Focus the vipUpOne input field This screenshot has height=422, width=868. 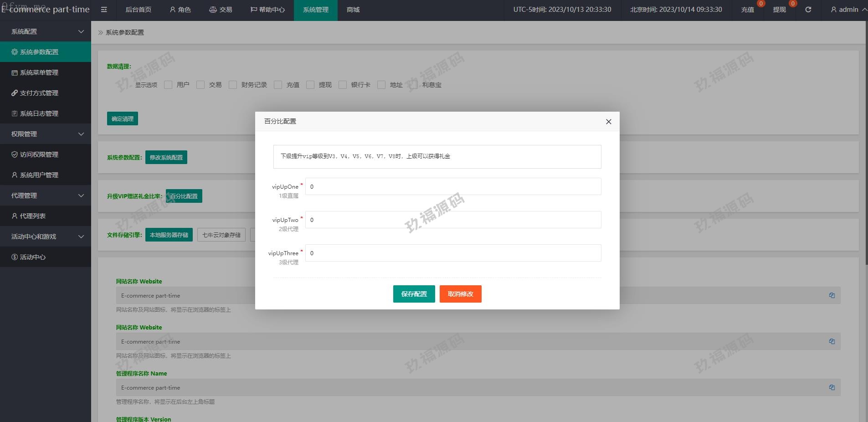pos(453,186)
